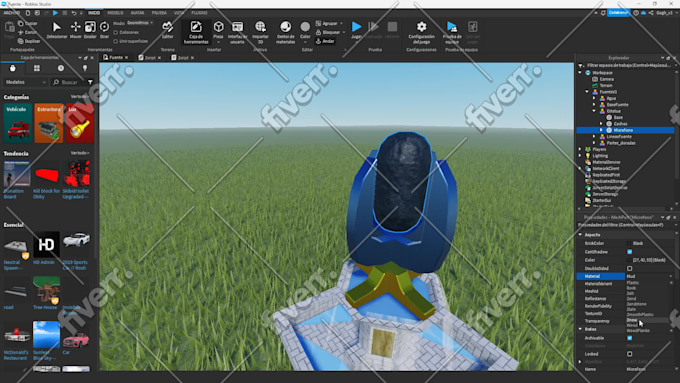Activate the Escalar scale tool
The width and height of the screenshot is (680, 383).
tap(90, 30)
